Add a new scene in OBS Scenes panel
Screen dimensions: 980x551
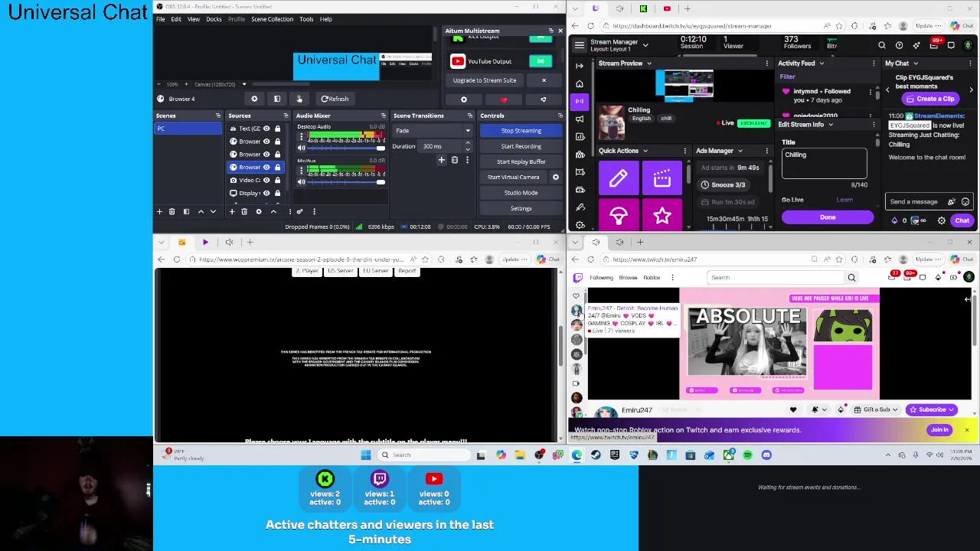pos(159,211)
